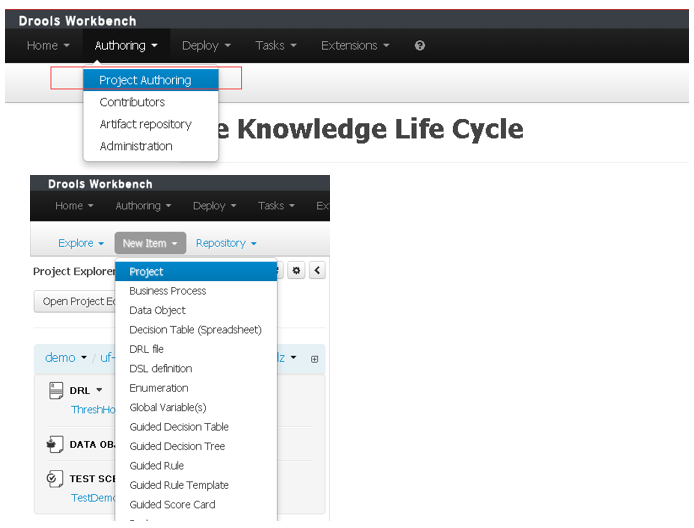Click the DRL file type icon
694x528 pixels.
point(56,390)
